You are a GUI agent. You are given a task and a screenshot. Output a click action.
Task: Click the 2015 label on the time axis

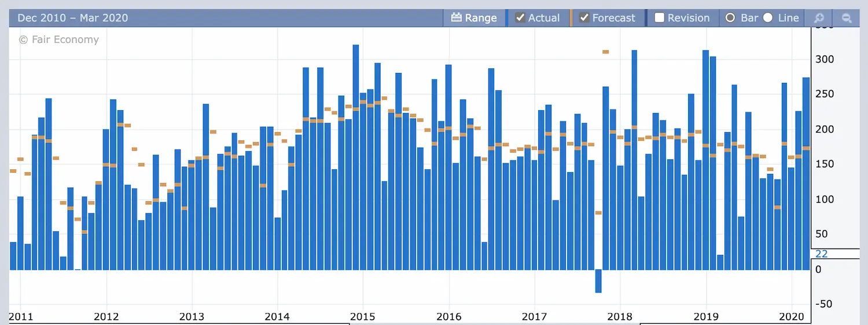point(363,317)
